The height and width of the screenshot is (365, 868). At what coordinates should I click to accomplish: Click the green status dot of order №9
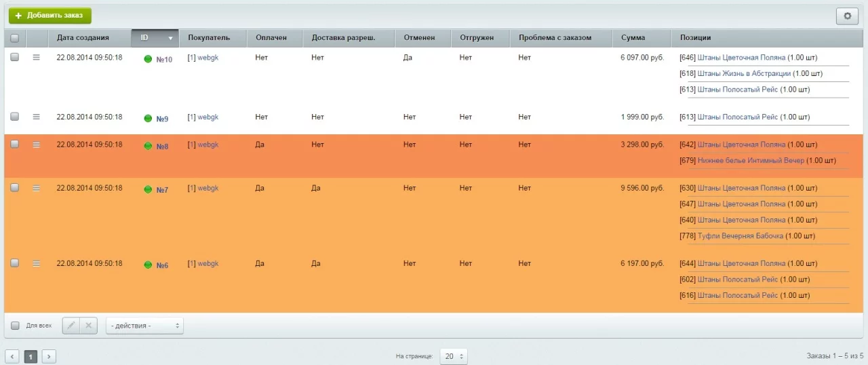click(x=148, y=119)
